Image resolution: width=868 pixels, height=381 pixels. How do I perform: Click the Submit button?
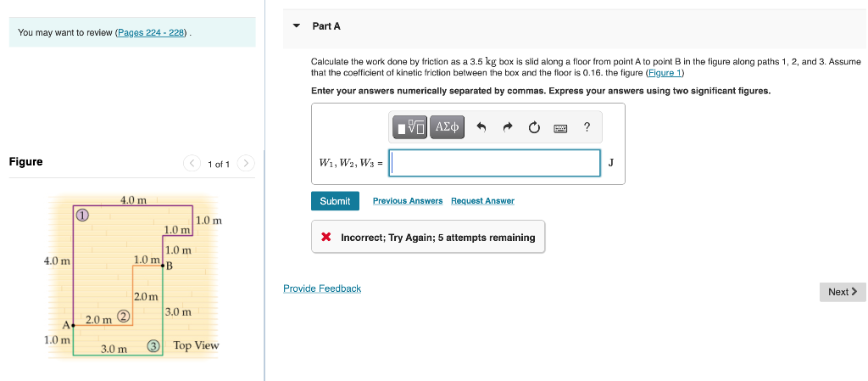(x=335, y=201)
